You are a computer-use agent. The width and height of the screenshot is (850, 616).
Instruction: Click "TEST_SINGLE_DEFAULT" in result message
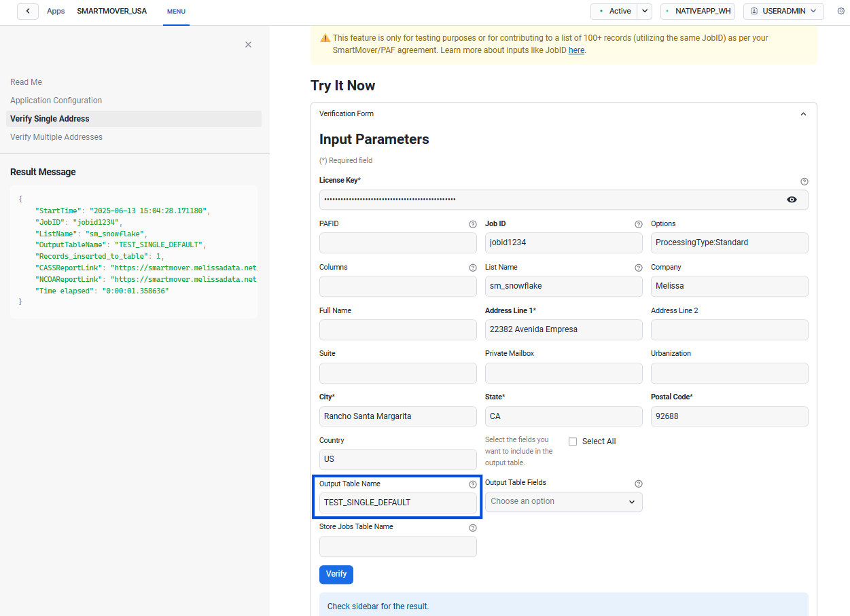point(159,245)
